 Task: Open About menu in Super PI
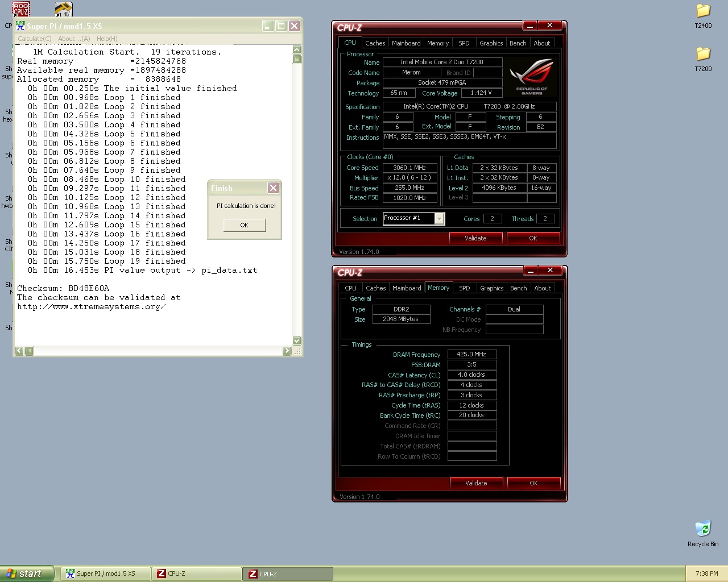[74, 39]
